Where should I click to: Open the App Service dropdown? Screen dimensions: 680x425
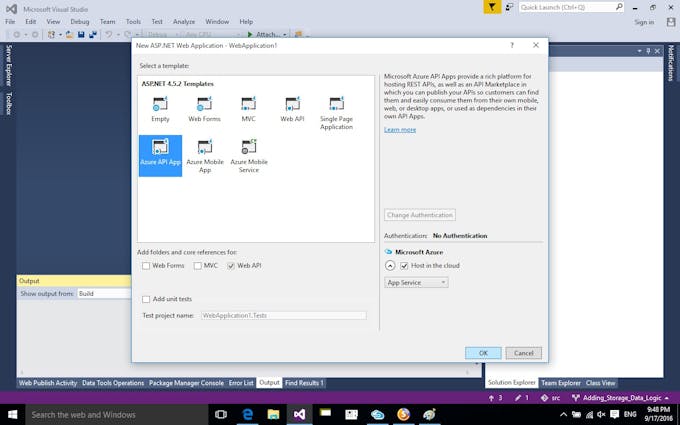pos(416,282)
